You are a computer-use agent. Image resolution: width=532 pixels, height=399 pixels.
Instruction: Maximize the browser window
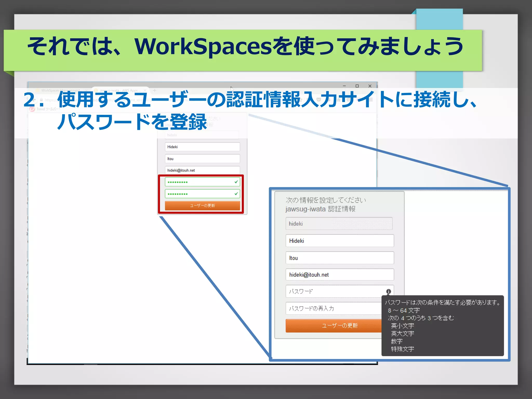tap(357, 86)
